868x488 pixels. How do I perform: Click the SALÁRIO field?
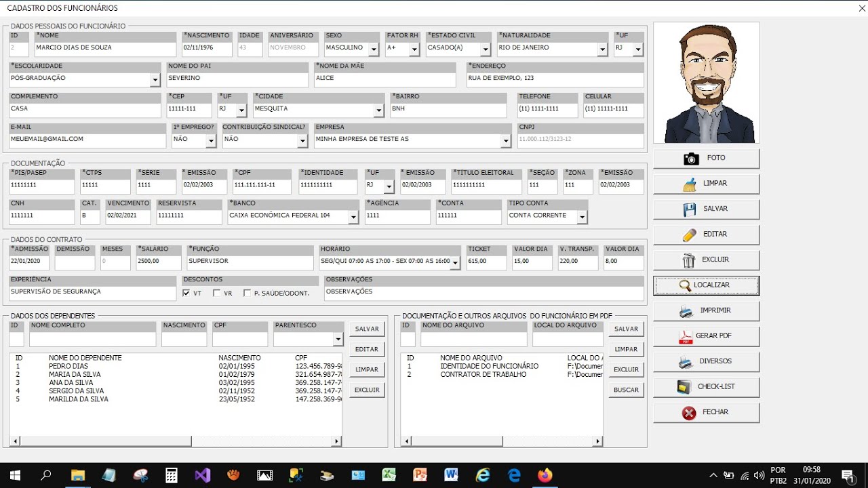tap(159, 262)
